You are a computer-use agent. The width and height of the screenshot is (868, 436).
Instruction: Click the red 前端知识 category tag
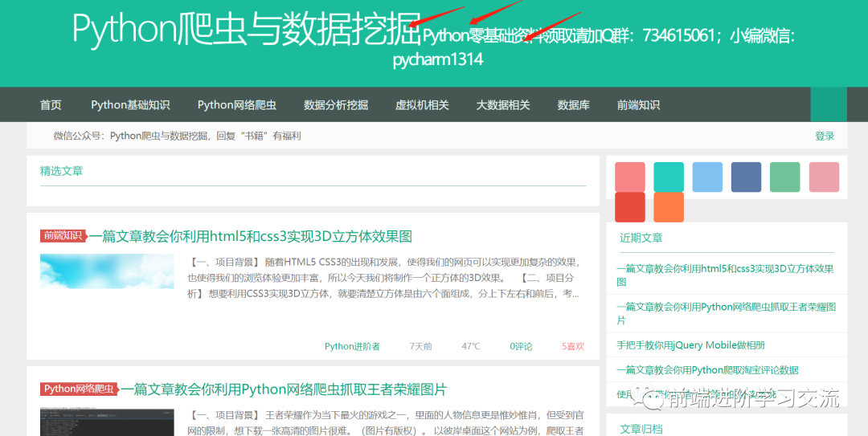63,236
